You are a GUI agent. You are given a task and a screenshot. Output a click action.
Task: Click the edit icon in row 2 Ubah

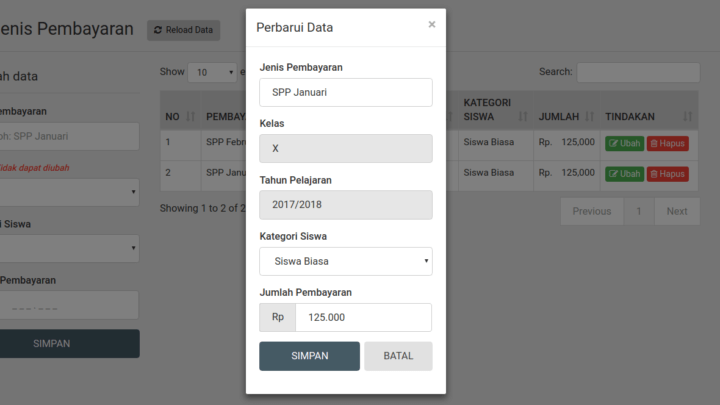(613, 174)
